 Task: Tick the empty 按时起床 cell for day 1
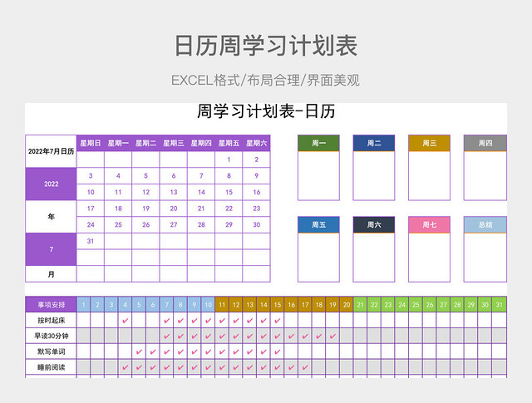pyautogui.click(x=83, y=320)
